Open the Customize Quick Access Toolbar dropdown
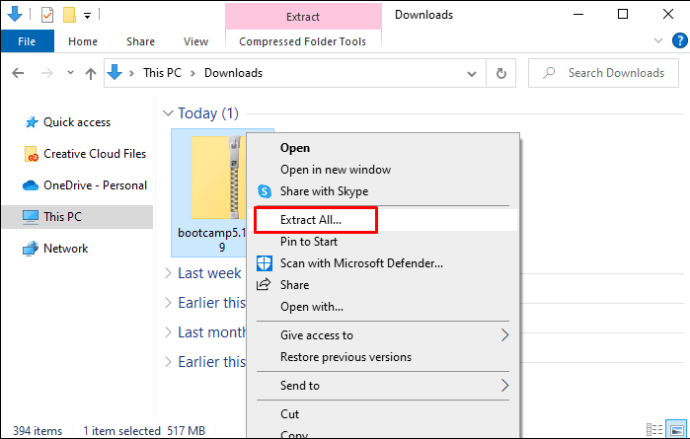This screenshot has height=439, width=690. pos(87,16)
